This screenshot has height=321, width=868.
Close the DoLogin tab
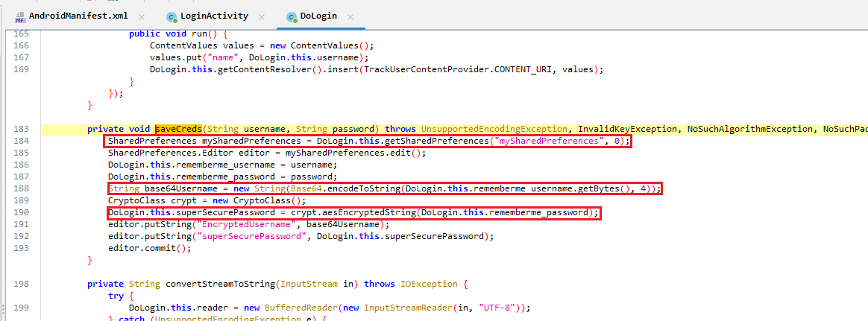pos(350,16)
